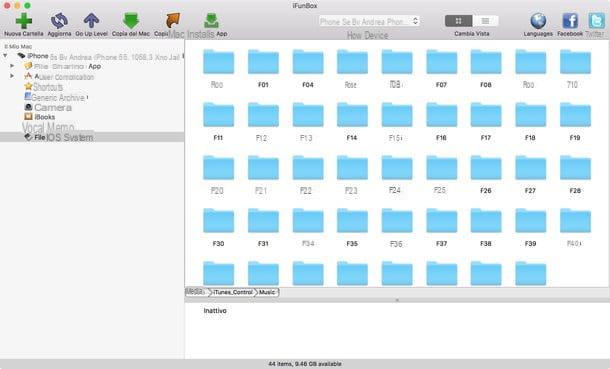Image resolution: width=610 pixels, height=369 pixels.
Task: Click the 44 items status bar text
Action: coord(305,364)
